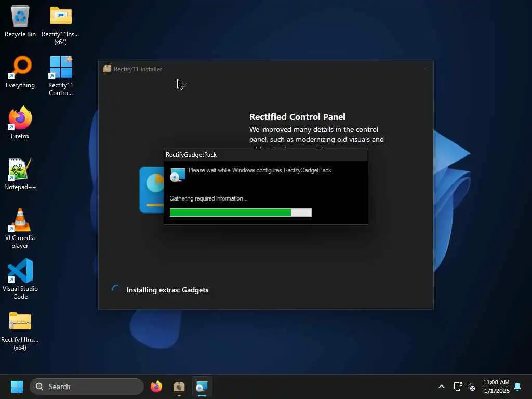Click the RectifyGadgetPack dialog title

191,155
